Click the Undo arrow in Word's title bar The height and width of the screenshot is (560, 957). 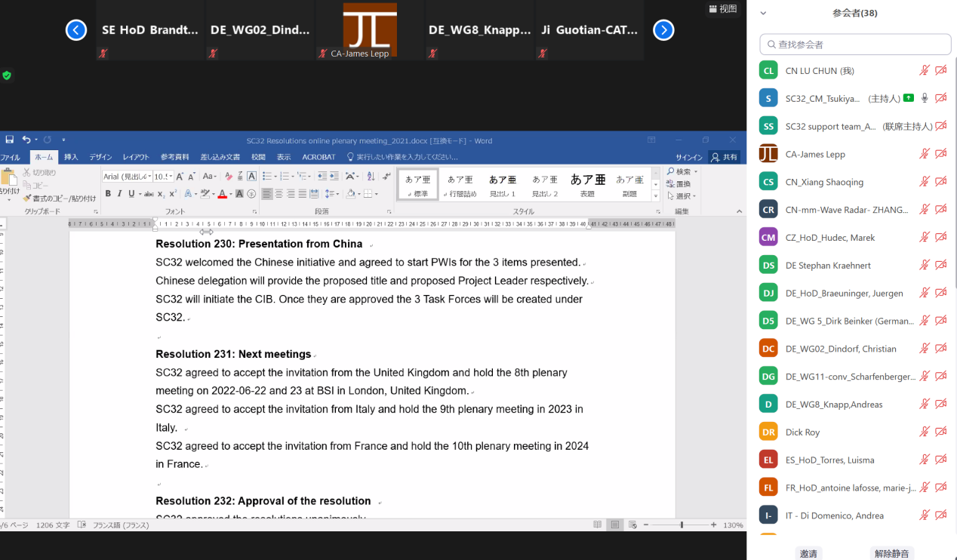(x=26, y=140)
